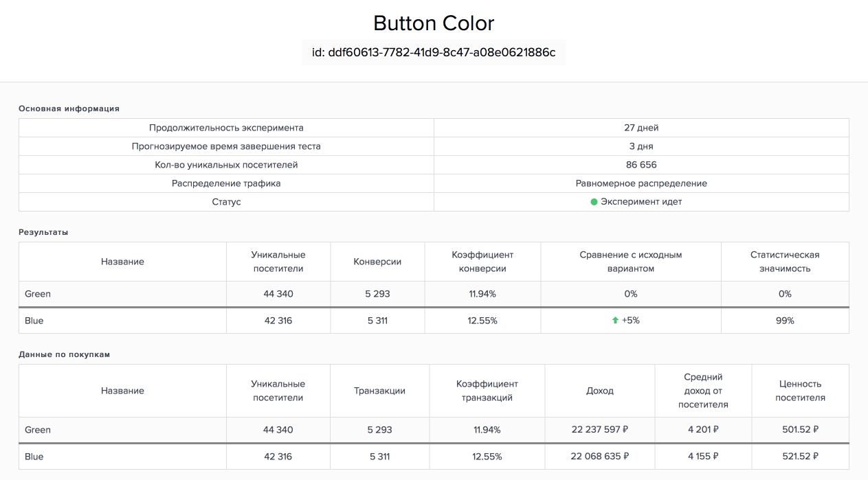Select Green row in Данные по покупкам
Screen dimensions: 868x480
click(434, 430)
